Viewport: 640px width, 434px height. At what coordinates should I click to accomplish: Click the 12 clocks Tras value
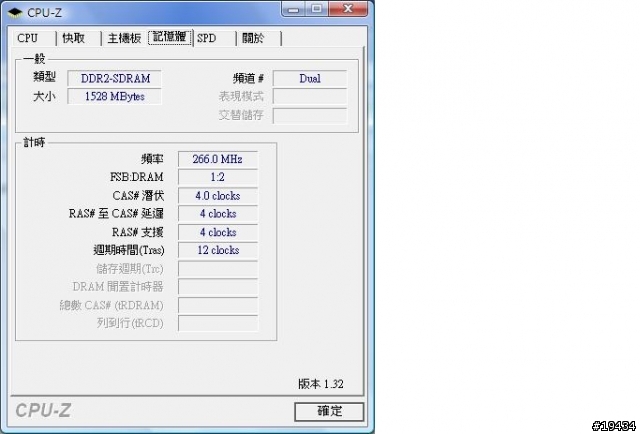click(x=218, y=250)
